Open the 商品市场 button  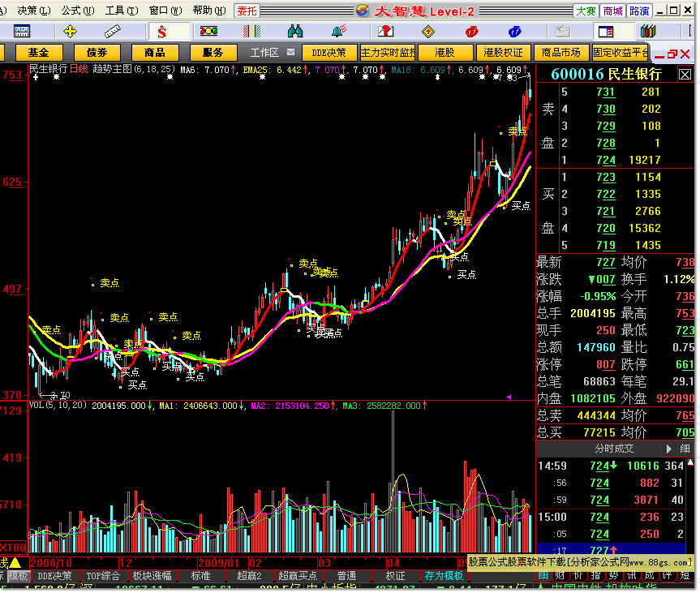point(561,53)
